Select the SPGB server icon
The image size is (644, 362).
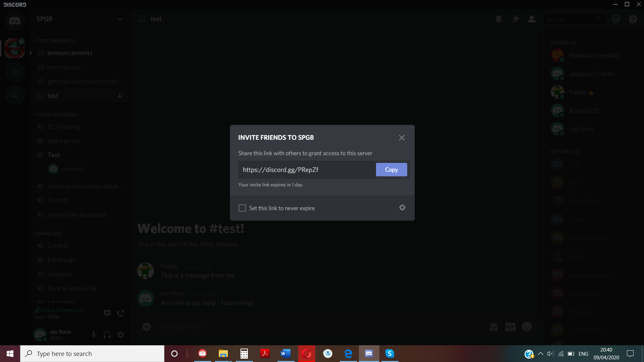15,48
